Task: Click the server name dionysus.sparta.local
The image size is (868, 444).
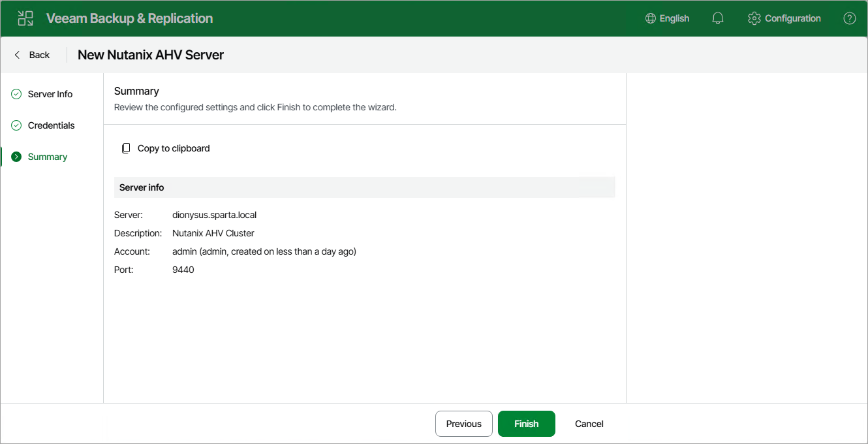Action: point(215,215)
